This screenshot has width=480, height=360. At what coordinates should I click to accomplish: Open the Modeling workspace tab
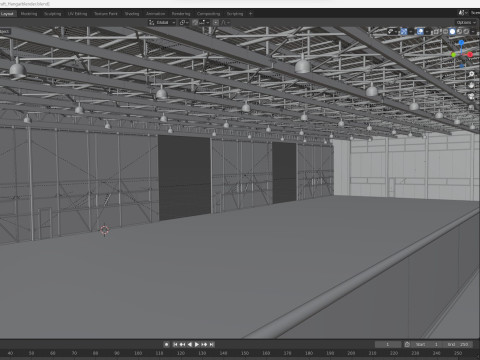click(29, 14)
